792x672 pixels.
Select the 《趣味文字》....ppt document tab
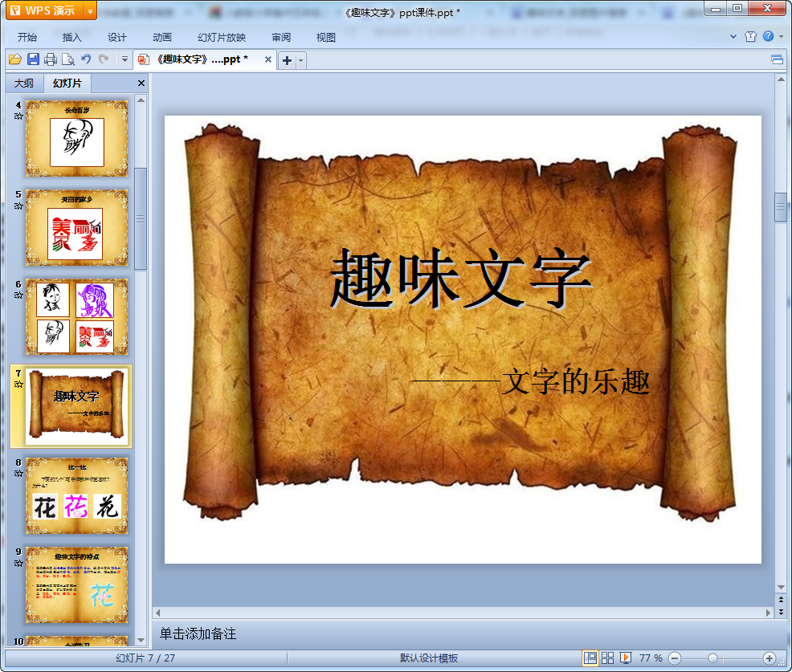(202, 59)
